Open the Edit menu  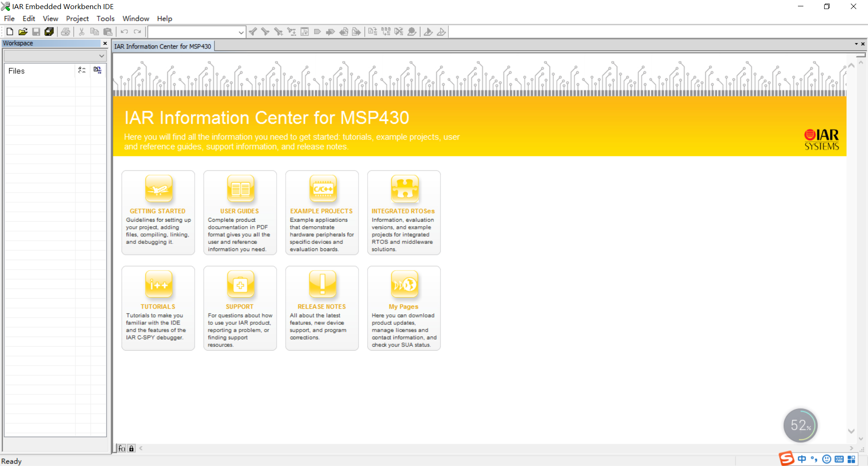coord(29,19)
